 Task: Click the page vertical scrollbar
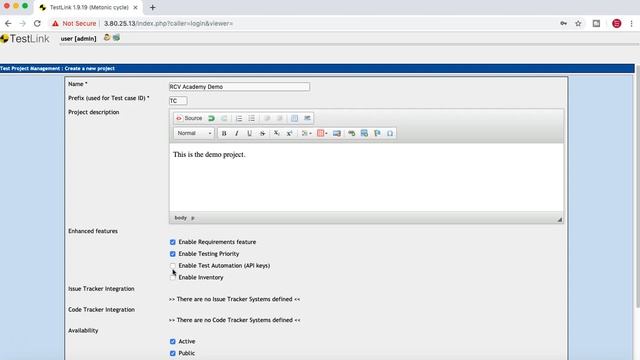[x=638, y=186]
